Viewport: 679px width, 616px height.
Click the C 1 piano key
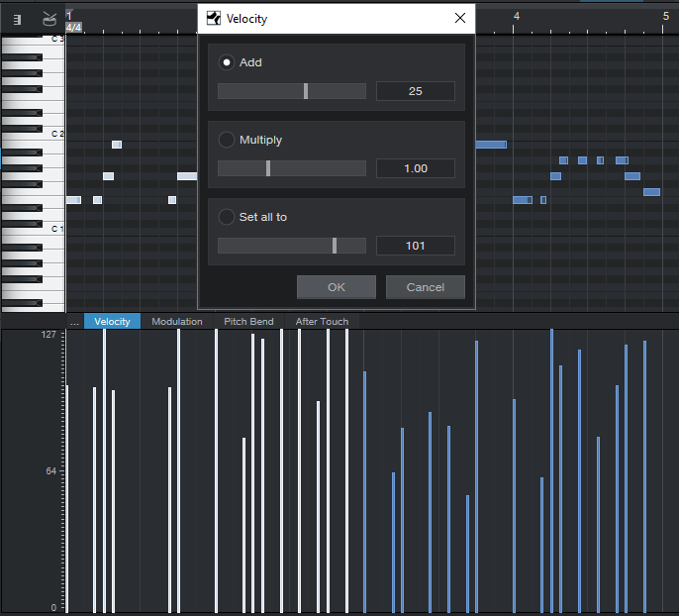pyautogui.click(x=33, y=229)
